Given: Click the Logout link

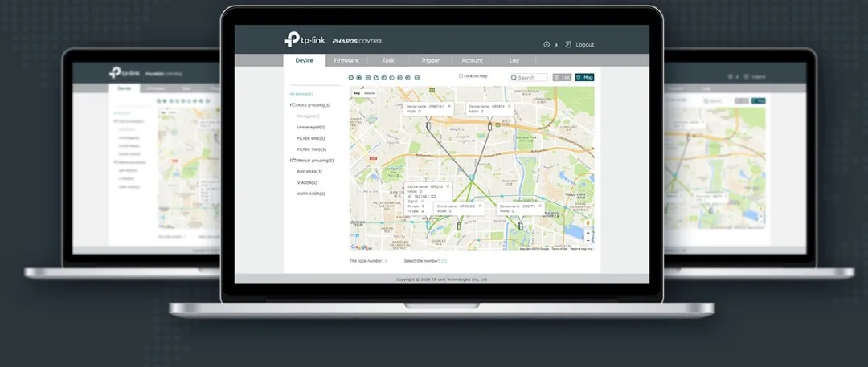Looking at the screenshot, I should coord(584,45).
